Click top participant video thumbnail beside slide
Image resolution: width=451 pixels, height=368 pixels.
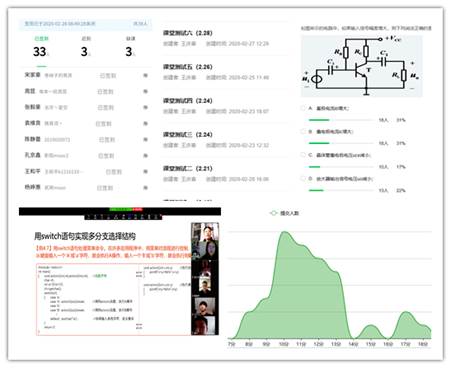[x=205, y=232]
